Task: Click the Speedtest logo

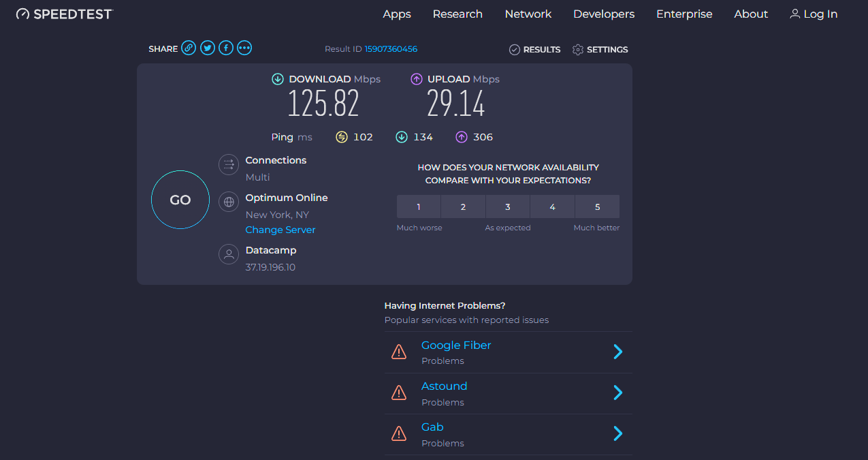Action: (x=65, y=14)
